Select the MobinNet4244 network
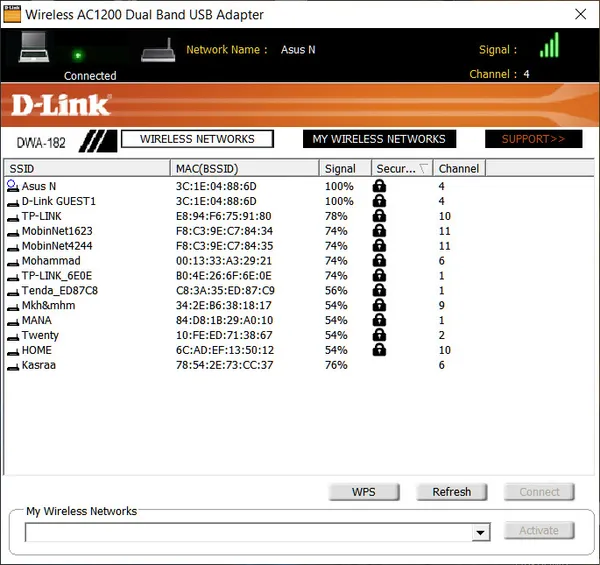 57,246
